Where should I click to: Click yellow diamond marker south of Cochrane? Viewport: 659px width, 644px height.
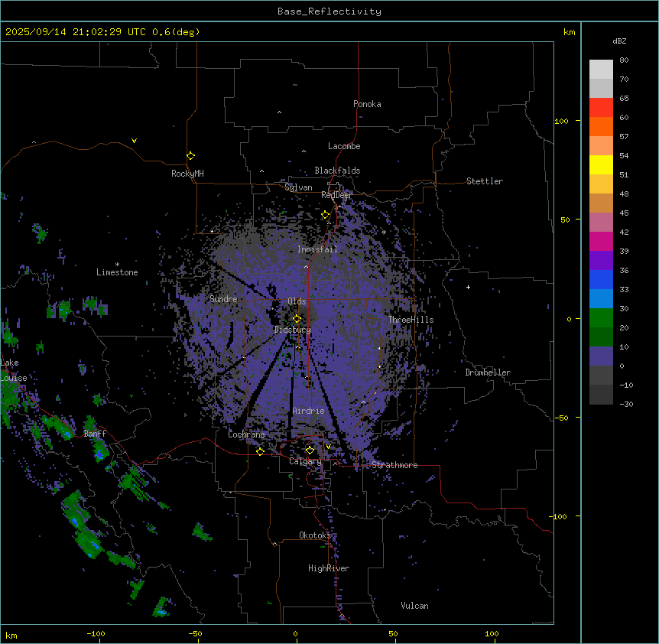tap(260, 451)
